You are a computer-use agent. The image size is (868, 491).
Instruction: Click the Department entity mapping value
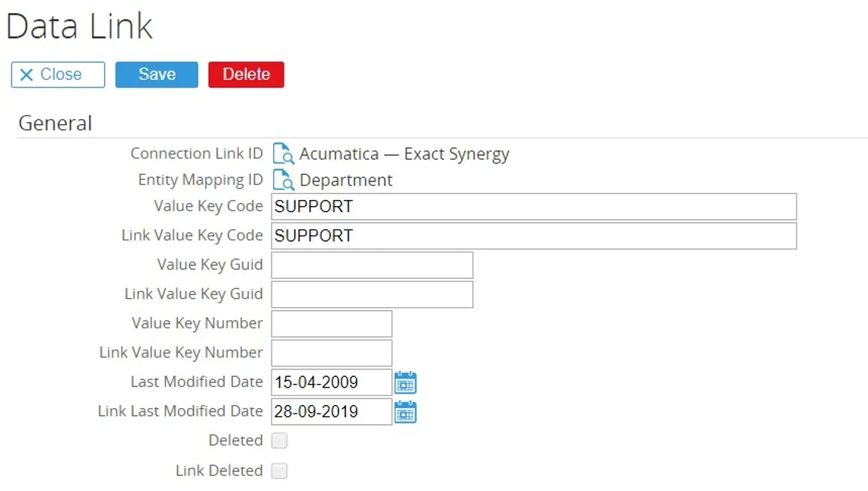point(345,180)
